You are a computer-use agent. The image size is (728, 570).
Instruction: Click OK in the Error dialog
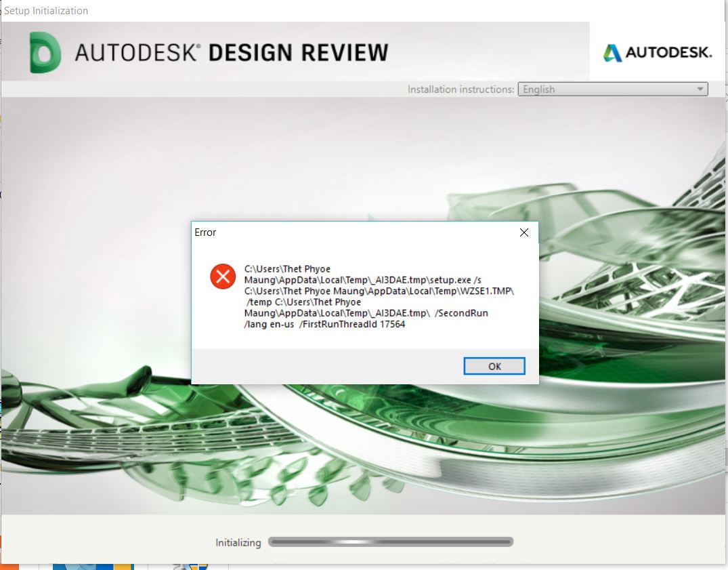[494, 366]
